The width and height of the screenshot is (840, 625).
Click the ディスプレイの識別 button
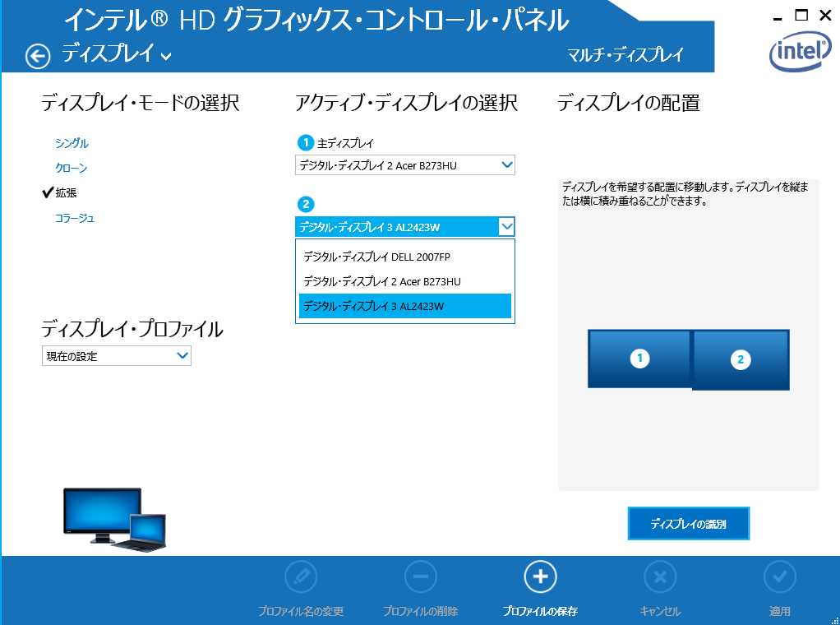[x=688, y=523]
